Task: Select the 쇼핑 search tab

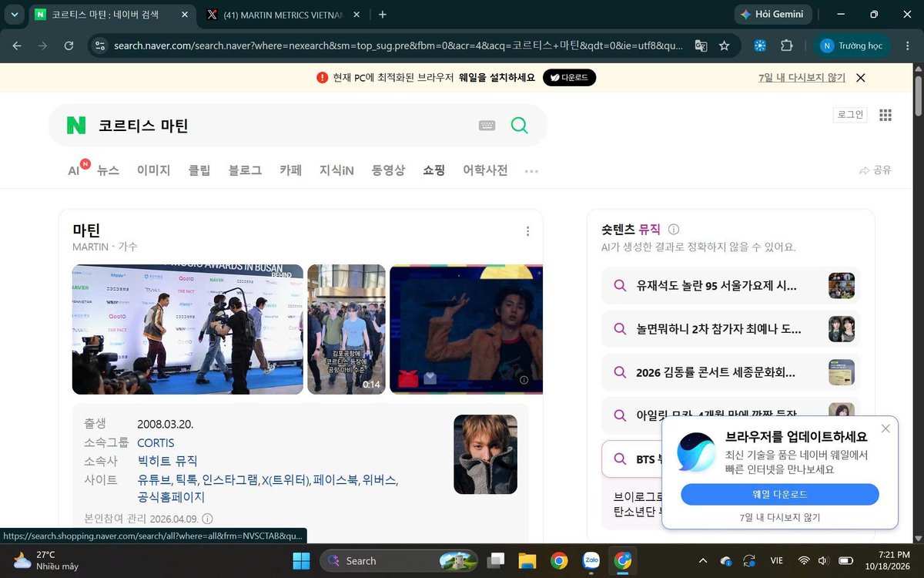Action: point(434,170)
